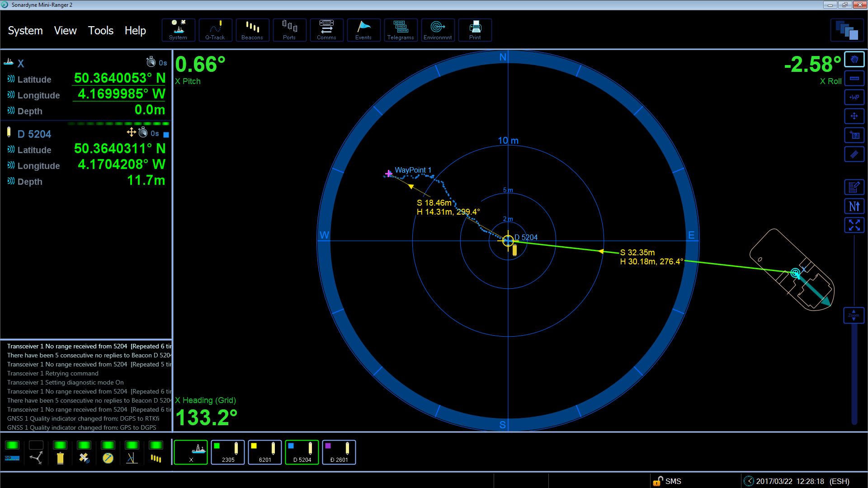This screenshot has height=488, width=868.
Task: Open the Tools menu
Action: click(x=100, y=30)
